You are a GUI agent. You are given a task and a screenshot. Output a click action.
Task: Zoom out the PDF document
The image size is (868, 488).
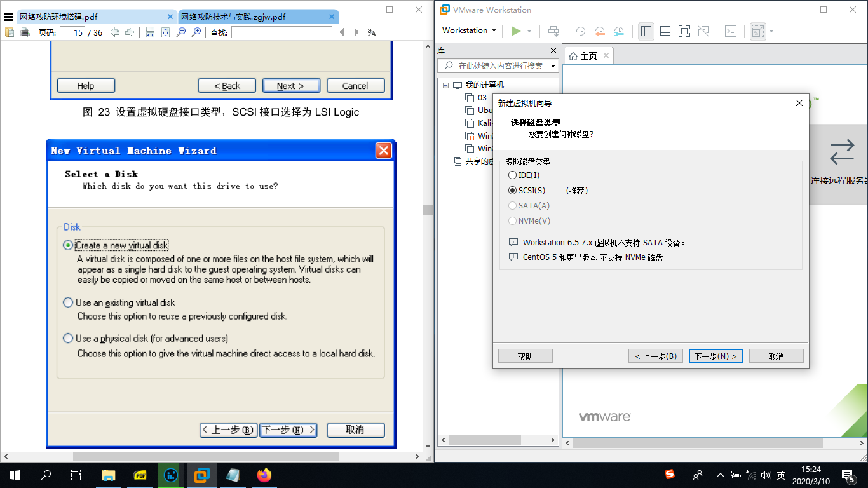pos(181,32)
